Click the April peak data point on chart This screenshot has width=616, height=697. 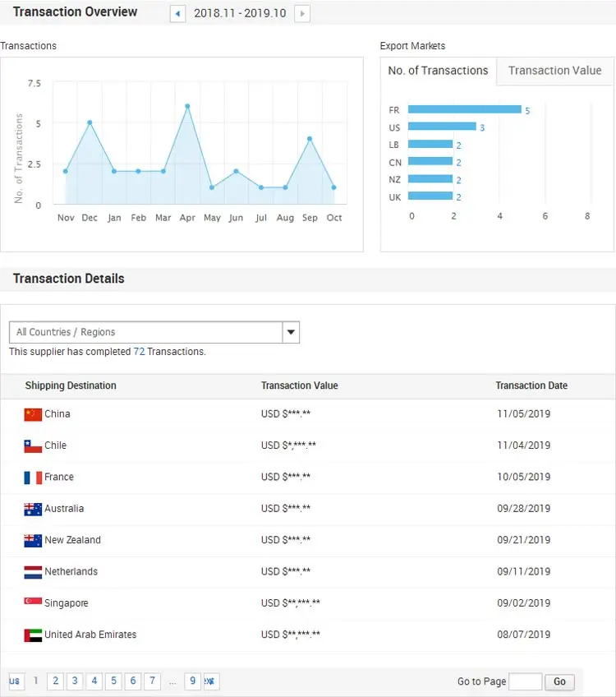[187, 107]
